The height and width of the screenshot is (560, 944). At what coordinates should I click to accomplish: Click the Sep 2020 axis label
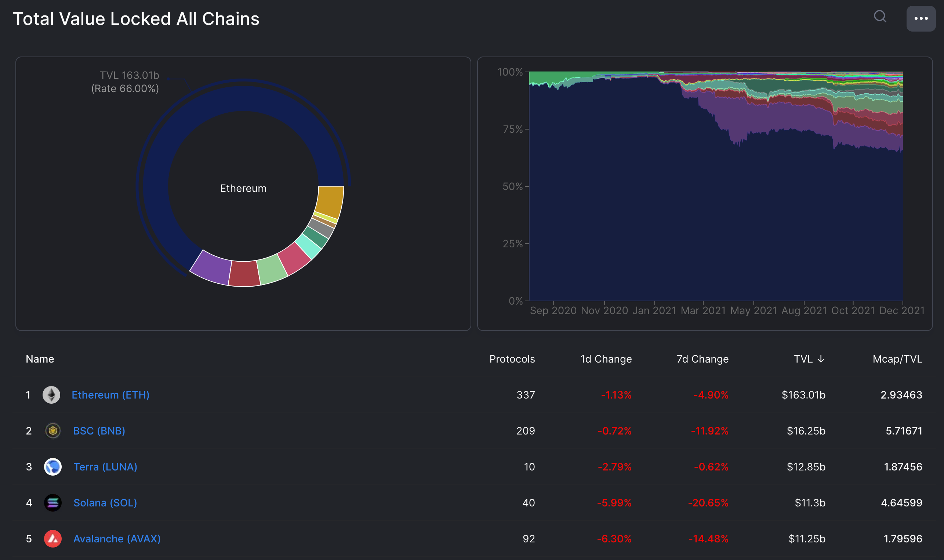[x=553, y=310]
